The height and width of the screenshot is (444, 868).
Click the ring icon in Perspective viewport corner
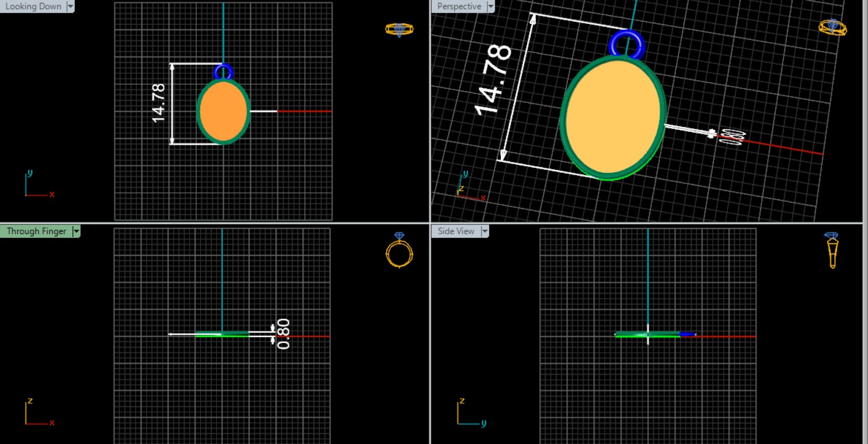[x=832, y=27]
